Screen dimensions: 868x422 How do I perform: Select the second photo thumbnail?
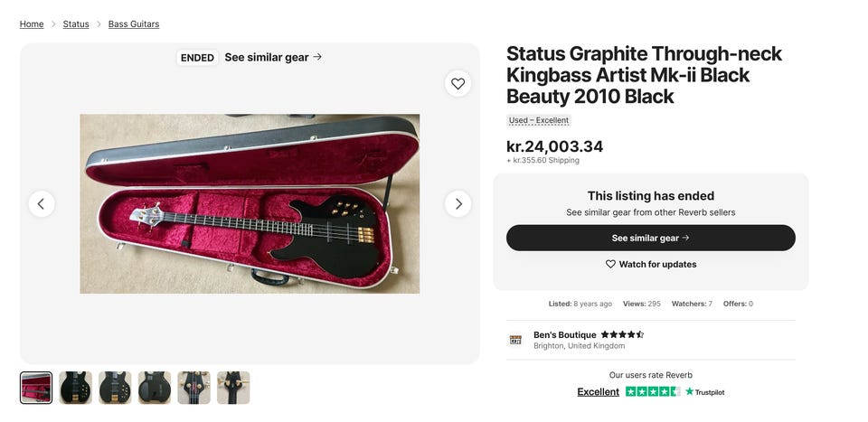(76, 388)
